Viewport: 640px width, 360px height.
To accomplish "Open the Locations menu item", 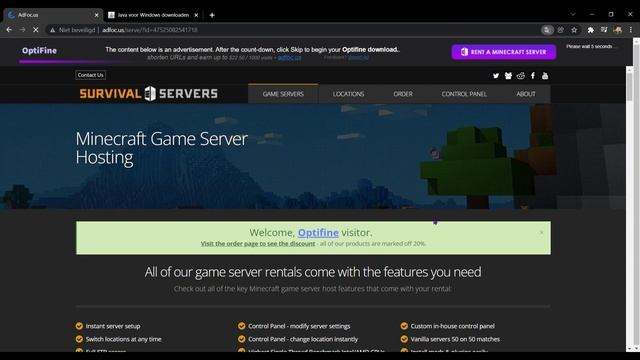I will click(348, 94).
